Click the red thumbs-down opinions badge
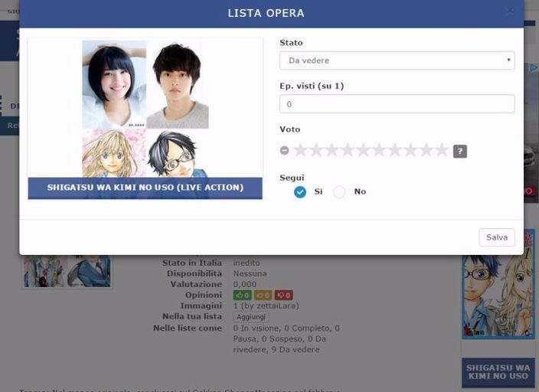The width and height of the screenshot is (539, 392). [283, 295]
